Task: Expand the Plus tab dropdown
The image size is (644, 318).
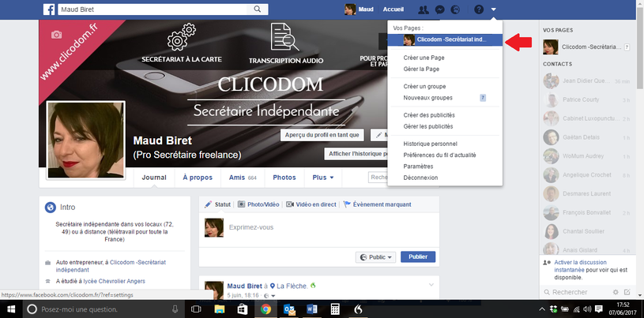Action: (323, 178)
